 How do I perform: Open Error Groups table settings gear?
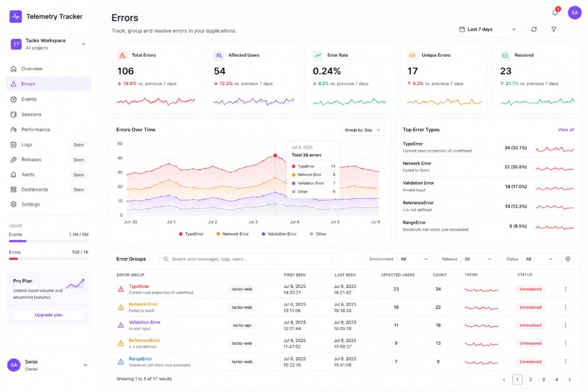tap(568, 259)
